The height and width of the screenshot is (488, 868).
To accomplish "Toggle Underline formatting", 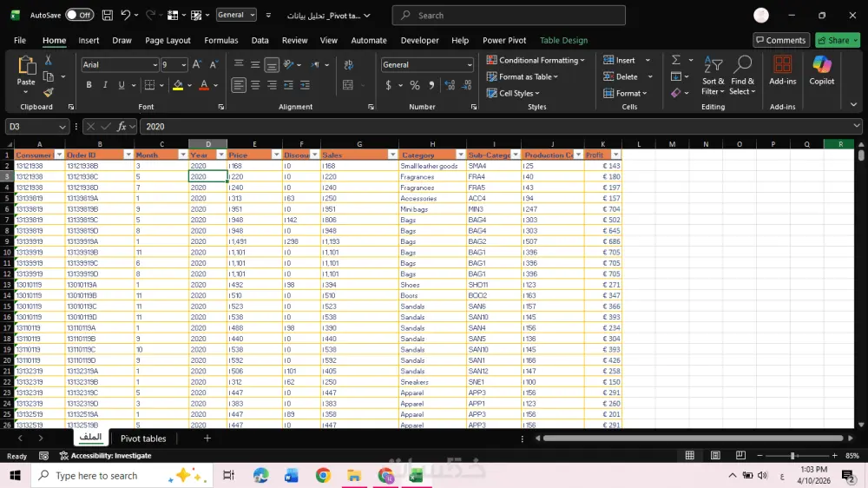I will point(121,85).
